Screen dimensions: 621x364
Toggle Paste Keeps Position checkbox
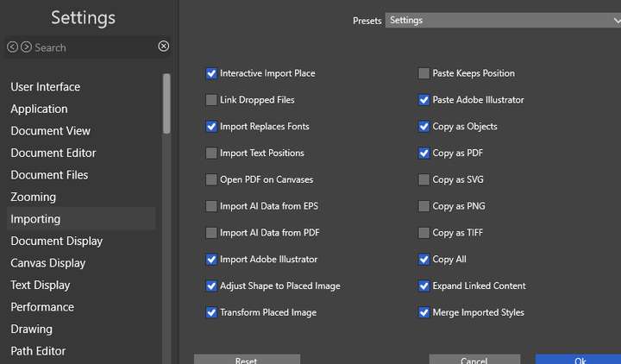423,73
